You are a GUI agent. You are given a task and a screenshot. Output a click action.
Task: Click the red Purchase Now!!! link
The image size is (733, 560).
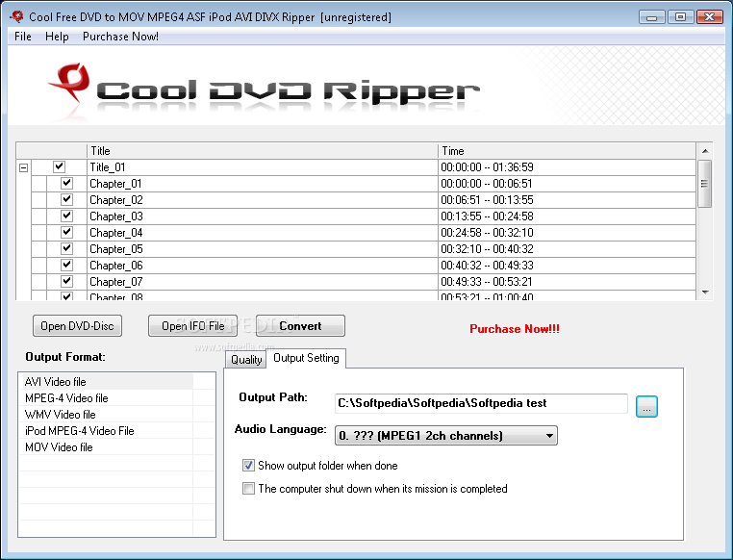(x=515, y=329)
